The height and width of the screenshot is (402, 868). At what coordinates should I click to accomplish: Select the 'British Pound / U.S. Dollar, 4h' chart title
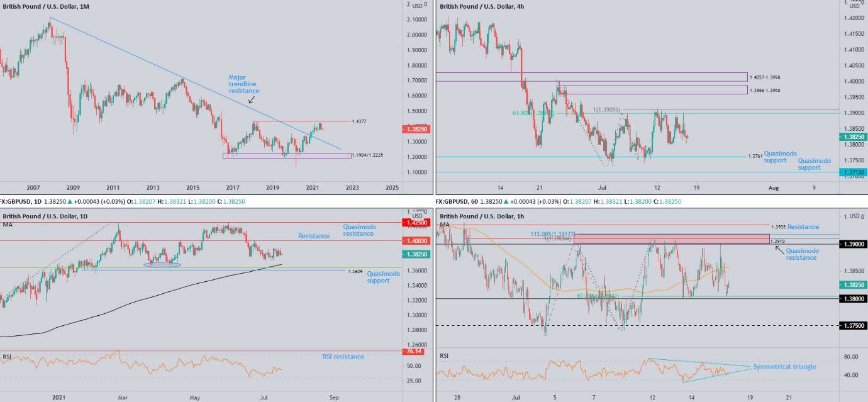coord(482,6)
